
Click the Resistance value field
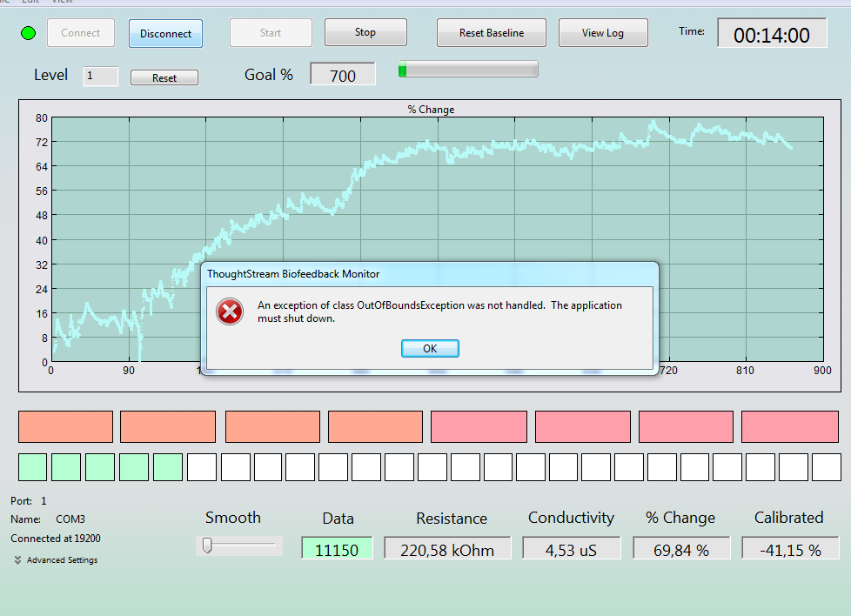pos(447,549)
